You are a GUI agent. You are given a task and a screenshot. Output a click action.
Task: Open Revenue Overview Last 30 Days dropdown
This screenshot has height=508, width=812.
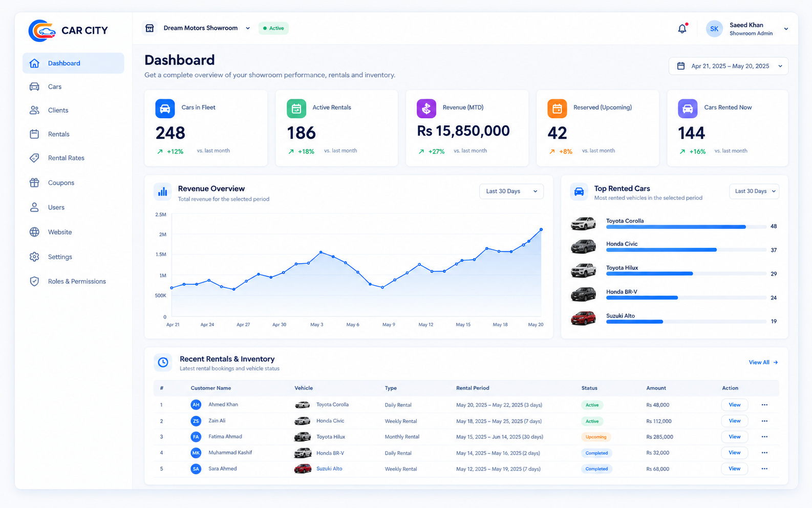(511, 192)
